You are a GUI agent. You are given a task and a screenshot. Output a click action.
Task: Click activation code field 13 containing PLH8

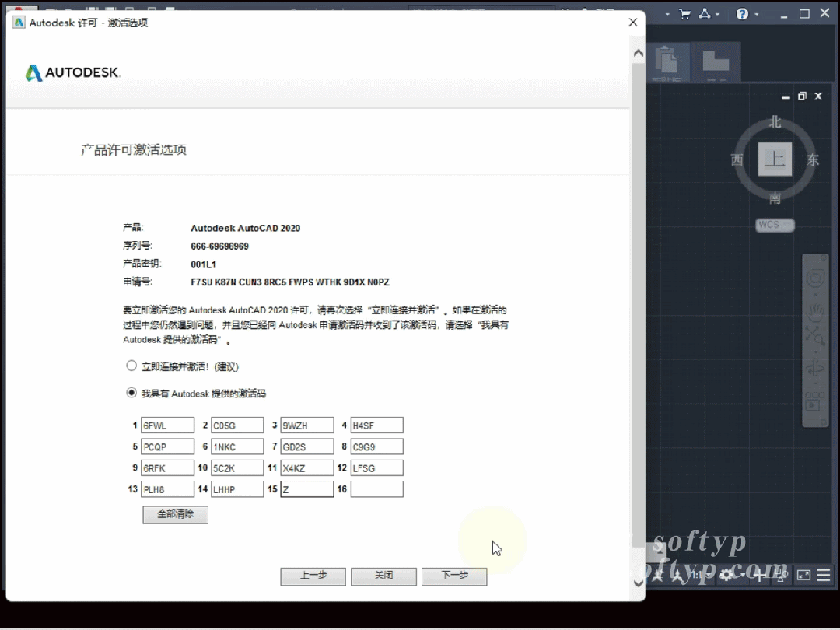(168, 489)
